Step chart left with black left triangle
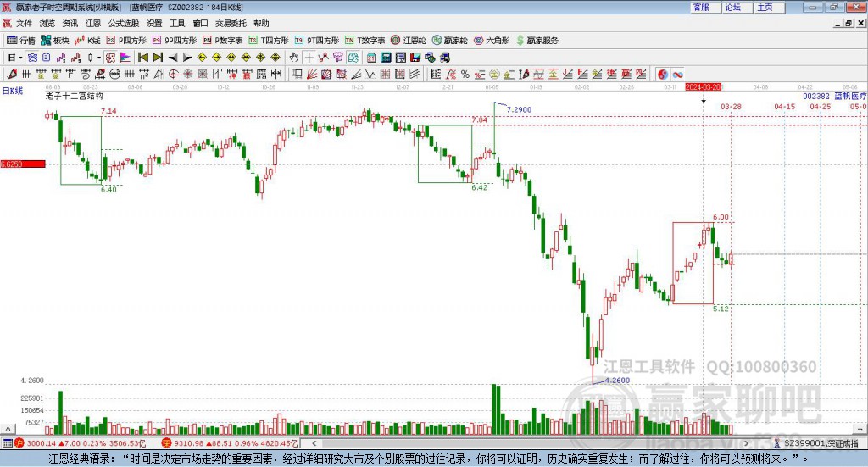The image size is (868, 467). coord(173,58)
